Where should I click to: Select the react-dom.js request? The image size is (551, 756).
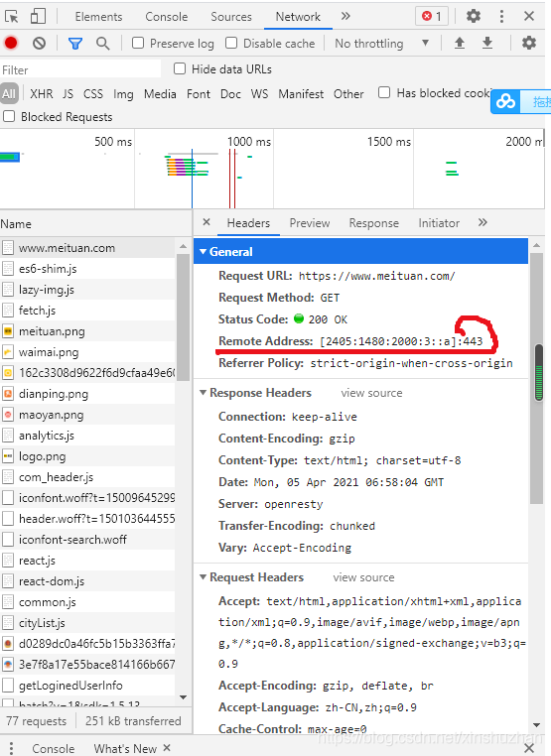(52, 581)
